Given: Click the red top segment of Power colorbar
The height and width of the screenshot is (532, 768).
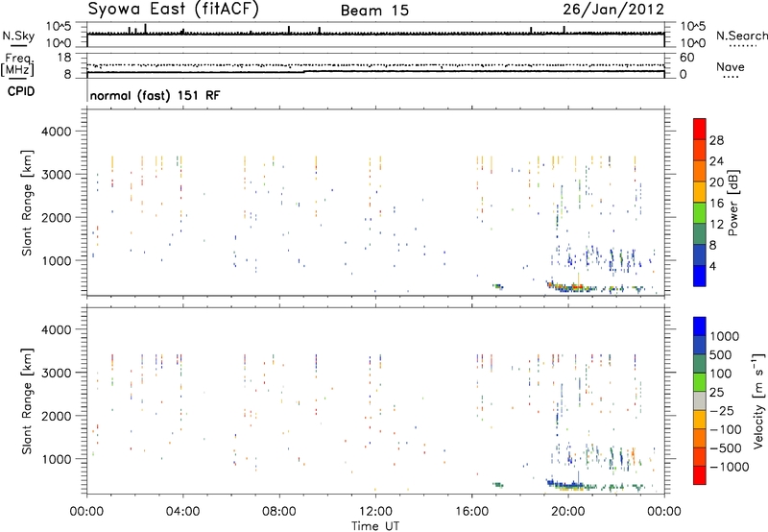Looking at the screenshot, I should [700, 130].
